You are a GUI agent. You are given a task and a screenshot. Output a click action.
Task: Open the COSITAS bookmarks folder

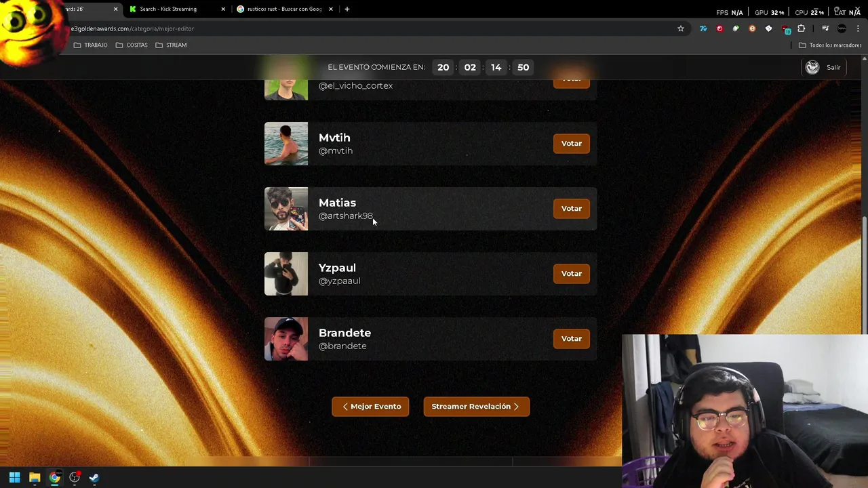(132, 45)
